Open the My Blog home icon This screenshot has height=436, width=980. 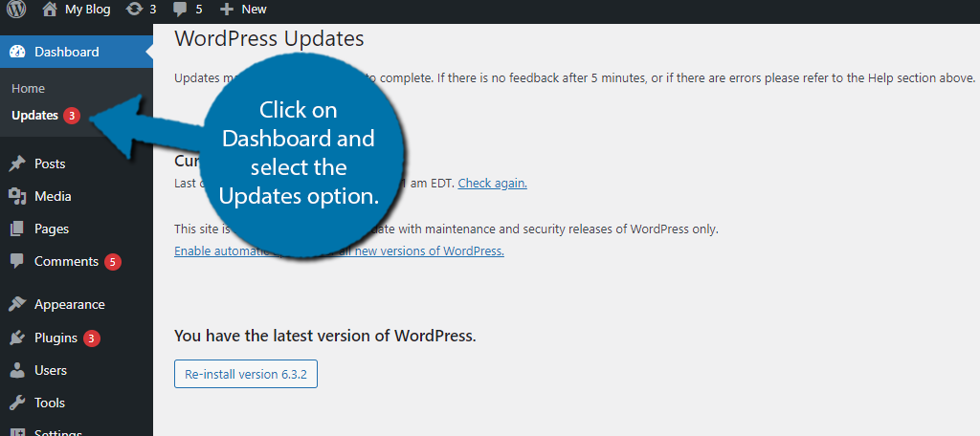[50, 10]
